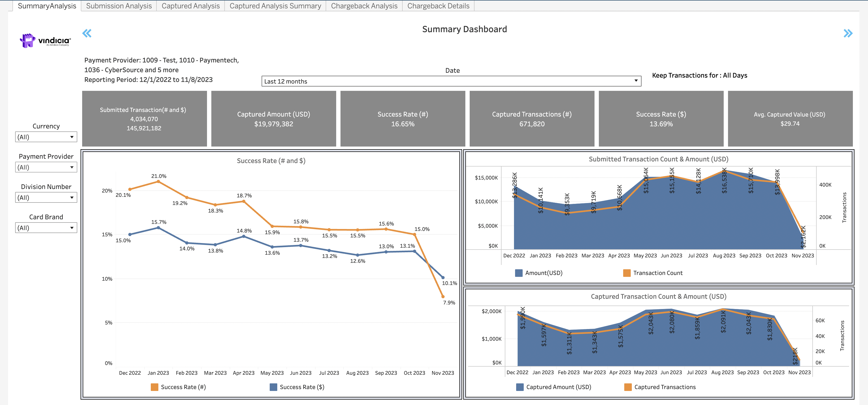Click the 15.7% Jan 2023 blue data point
868x405 pixels.
(x=158, y=228)
